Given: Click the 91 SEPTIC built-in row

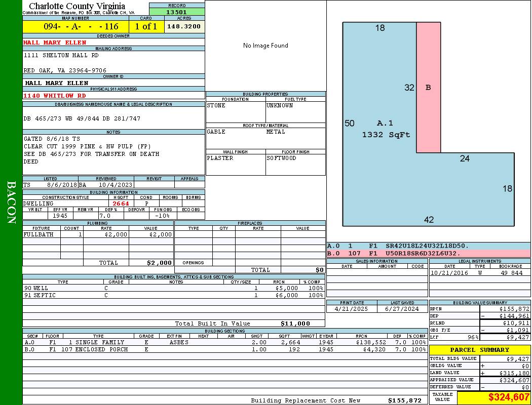Looking at the screenshot, I should (x=172, y=296).
